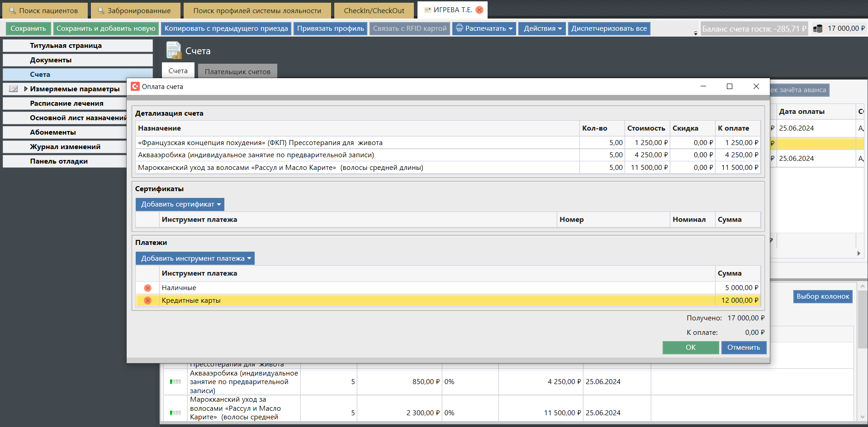
Task: Open Добавить инструмент платежа dropdown
Action: coord(195,258)
